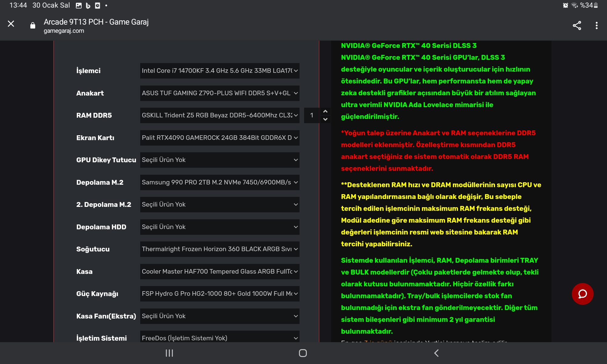The image size is (607, 364).
Task: Open the Soğutucu cooler dropdown
Action: tap(220, 249)
